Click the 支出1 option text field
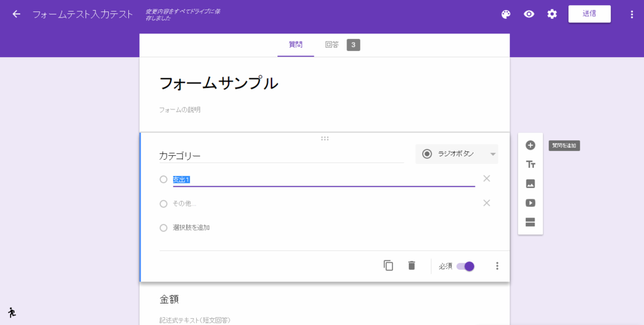 (324, 180)
